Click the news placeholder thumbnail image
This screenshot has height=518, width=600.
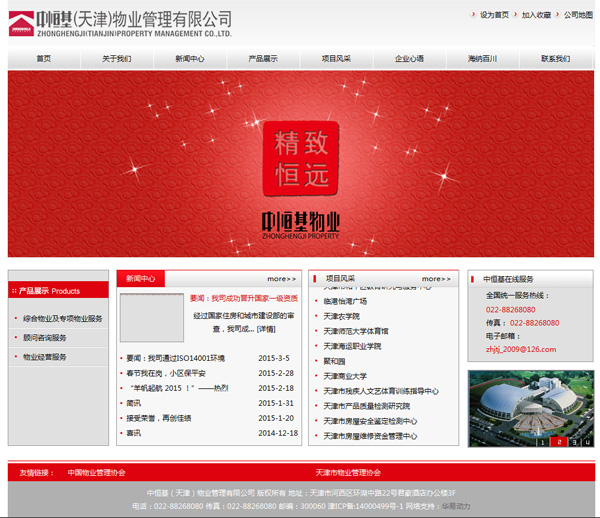click(152, 318)
